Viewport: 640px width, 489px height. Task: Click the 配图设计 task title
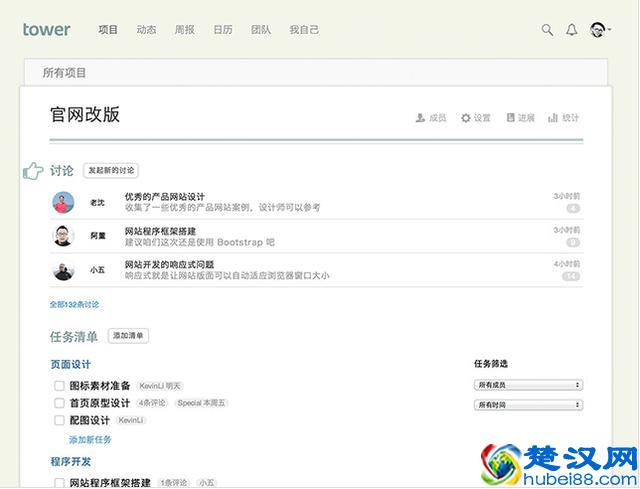click(89, 420)
